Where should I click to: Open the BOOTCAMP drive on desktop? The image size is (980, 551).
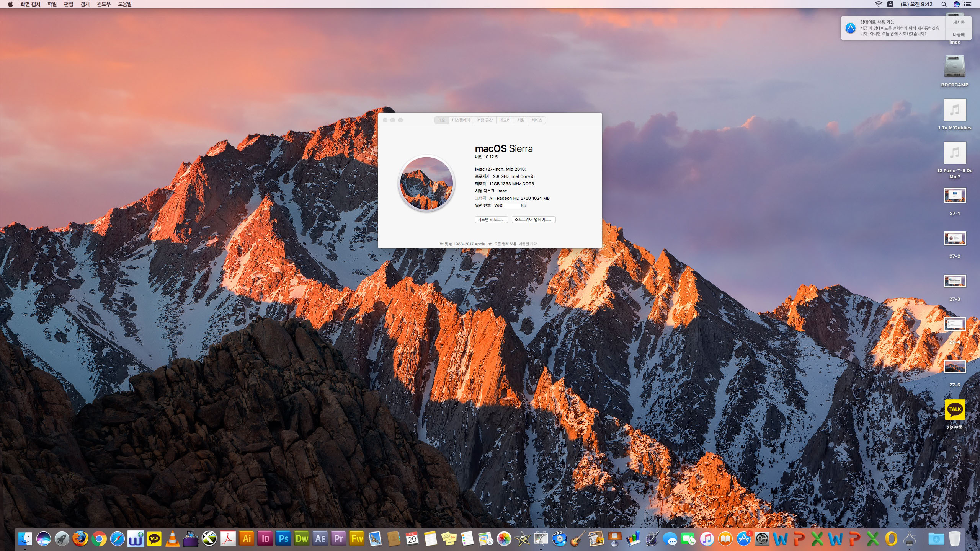(954, 67)
